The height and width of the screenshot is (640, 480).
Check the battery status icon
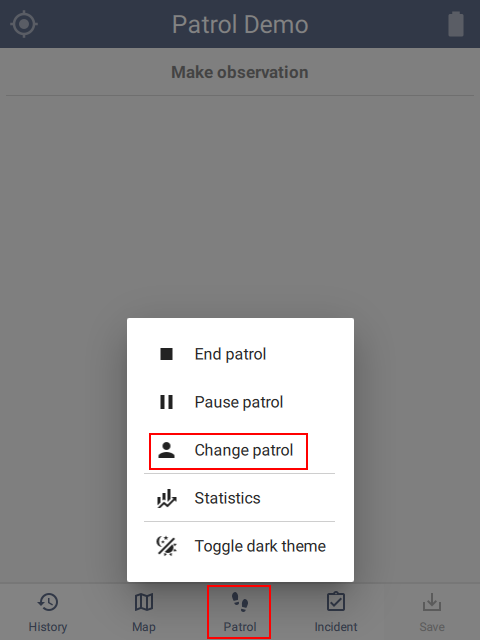coord(456,24)
